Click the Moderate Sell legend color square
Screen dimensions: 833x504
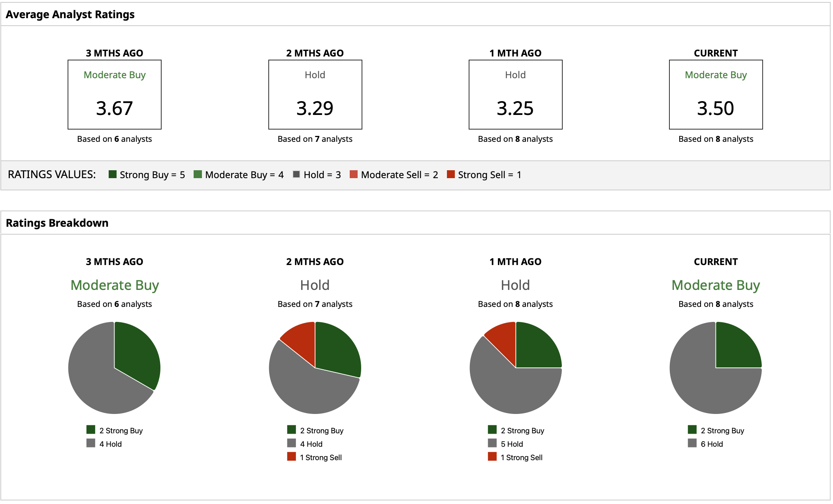354,174
